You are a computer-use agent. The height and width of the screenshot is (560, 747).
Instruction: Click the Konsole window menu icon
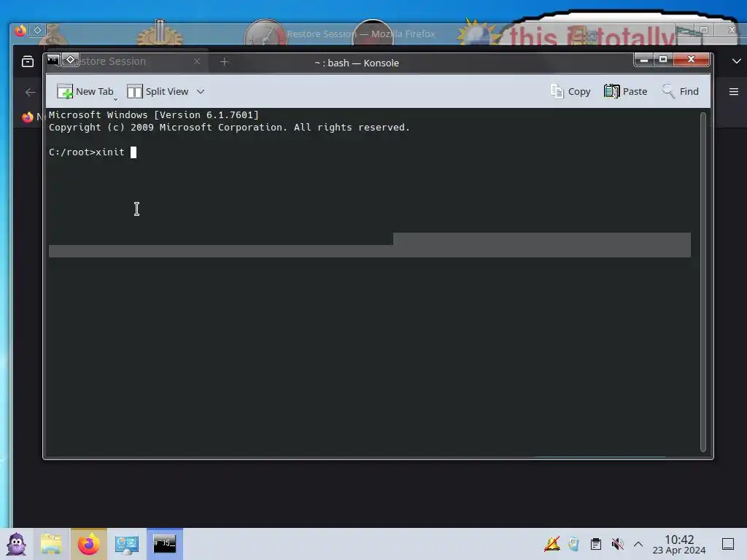tap(53, 60)
